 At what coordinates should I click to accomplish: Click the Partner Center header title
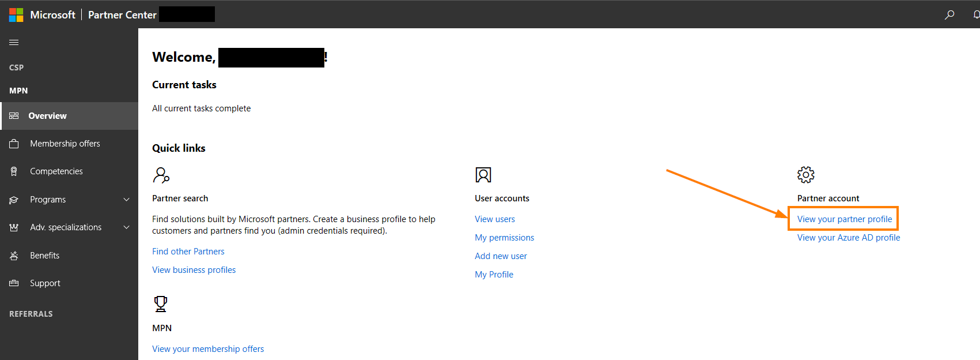coord(122,15)
